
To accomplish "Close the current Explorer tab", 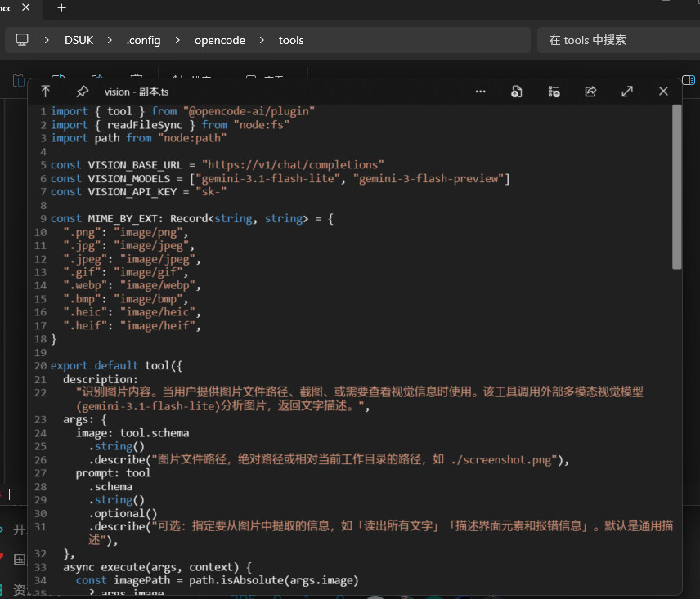I will coord(26,7).
